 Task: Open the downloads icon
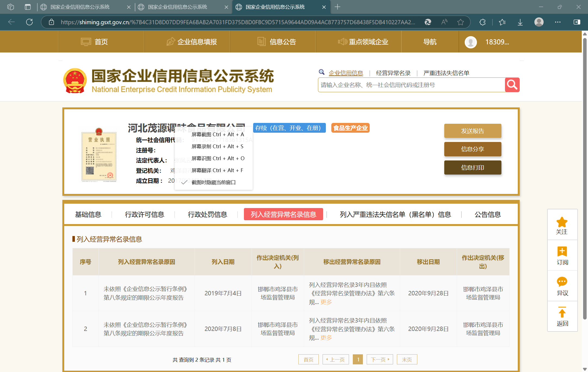520,22
